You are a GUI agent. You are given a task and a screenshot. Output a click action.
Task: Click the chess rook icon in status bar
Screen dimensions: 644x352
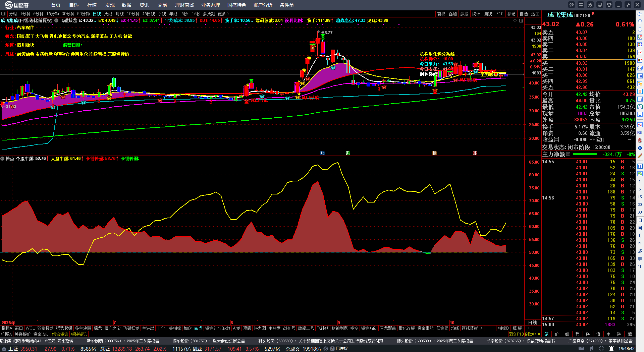[611, 349]
